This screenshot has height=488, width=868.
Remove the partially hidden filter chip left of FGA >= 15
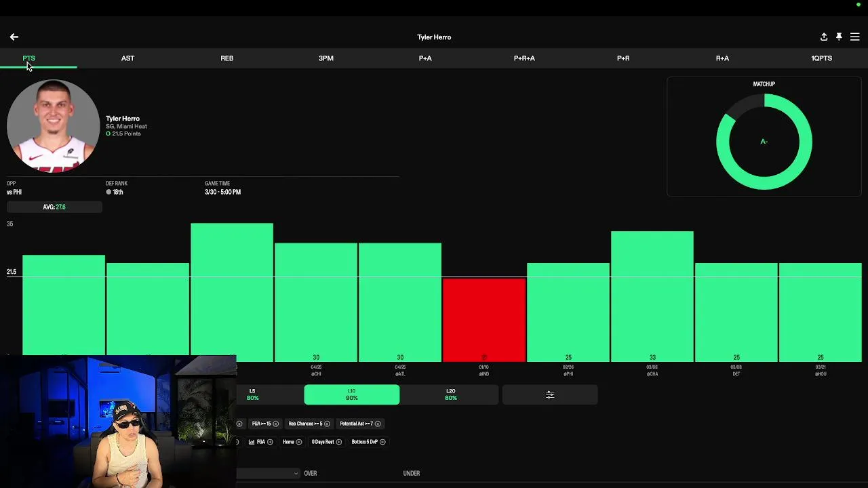[239, 424]
